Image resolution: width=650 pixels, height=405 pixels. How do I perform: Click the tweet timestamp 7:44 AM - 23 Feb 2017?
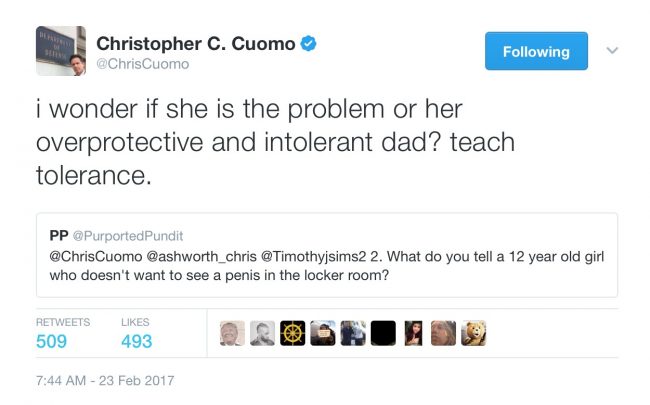(105, 380)
